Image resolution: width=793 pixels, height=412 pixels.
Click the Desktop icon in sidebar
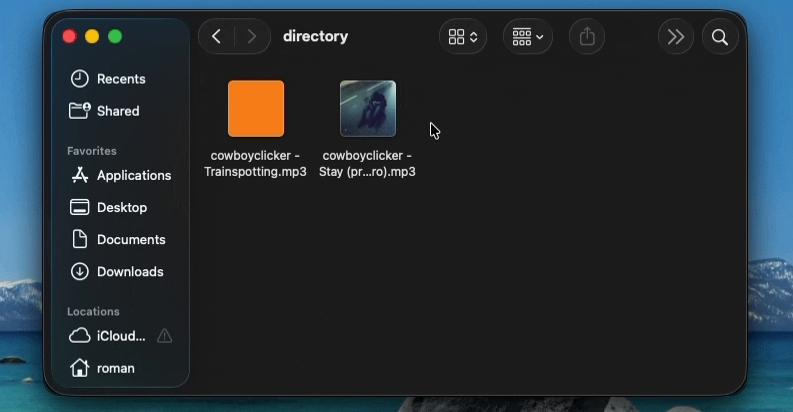pyautogui.click(x=79, y=207)
